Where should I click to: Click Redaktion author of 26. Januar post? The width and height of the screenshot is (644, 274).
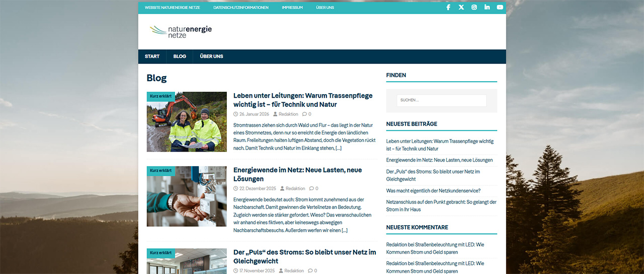[x=288, y=114]
